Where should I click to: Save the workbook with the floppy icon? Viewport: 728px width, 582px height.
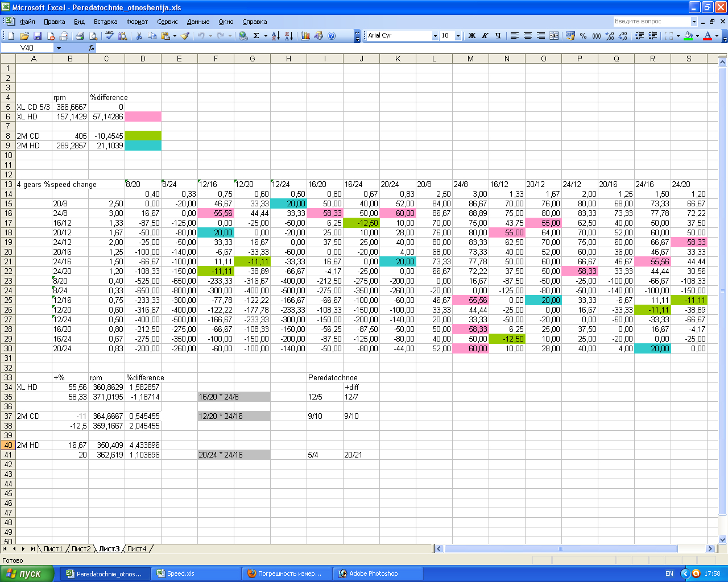click(x=37, y=36)
